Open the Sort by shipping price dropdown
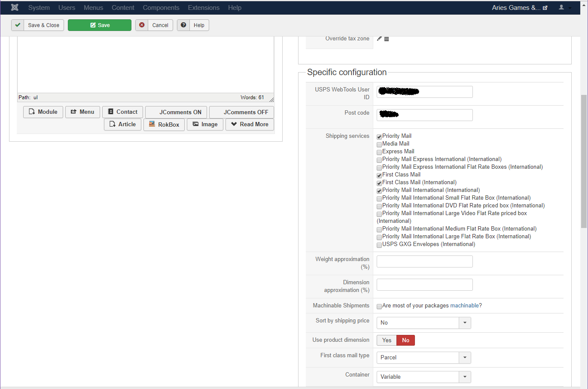Image resolution: width=588 pixels, height=389 pixels. coord(424,323)
